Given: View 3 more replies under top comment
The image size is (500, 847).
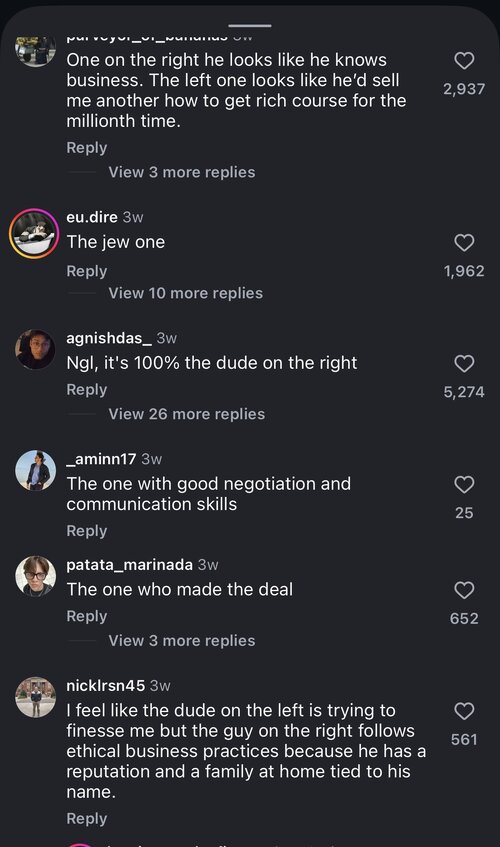Looking at the screenshot, I should coord(181,172).
